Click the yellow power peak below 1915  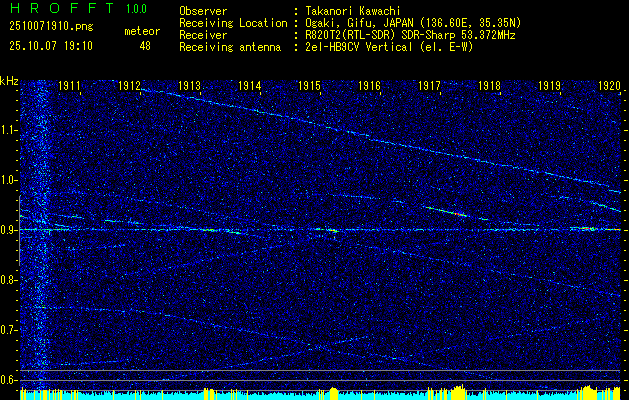334,394
